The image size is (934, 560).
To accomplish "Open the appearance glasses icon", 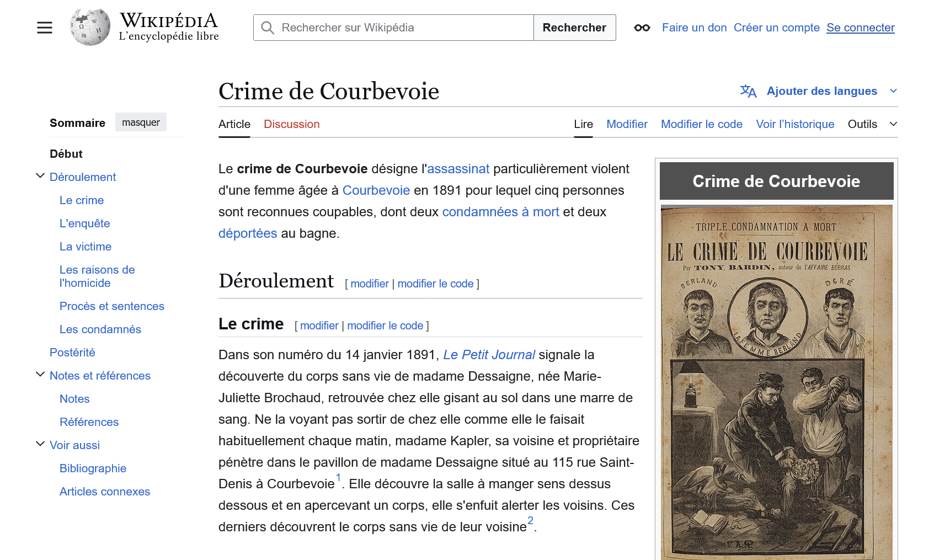I will (642, 28).
